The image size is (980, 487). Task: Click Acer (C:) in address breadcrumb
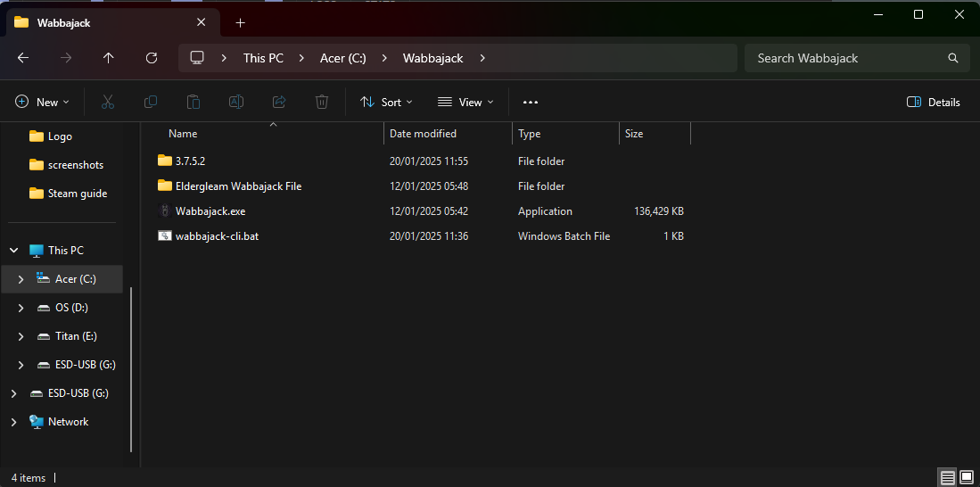(x=343, y=58)
